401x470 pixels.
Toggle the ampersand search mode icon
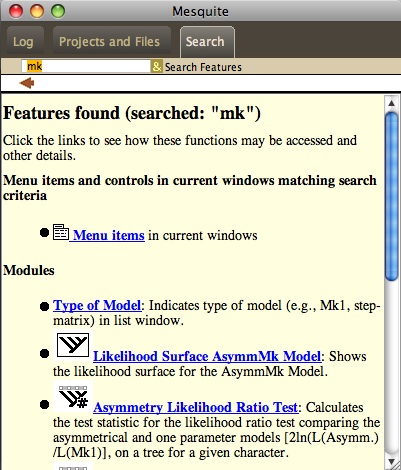157,67
